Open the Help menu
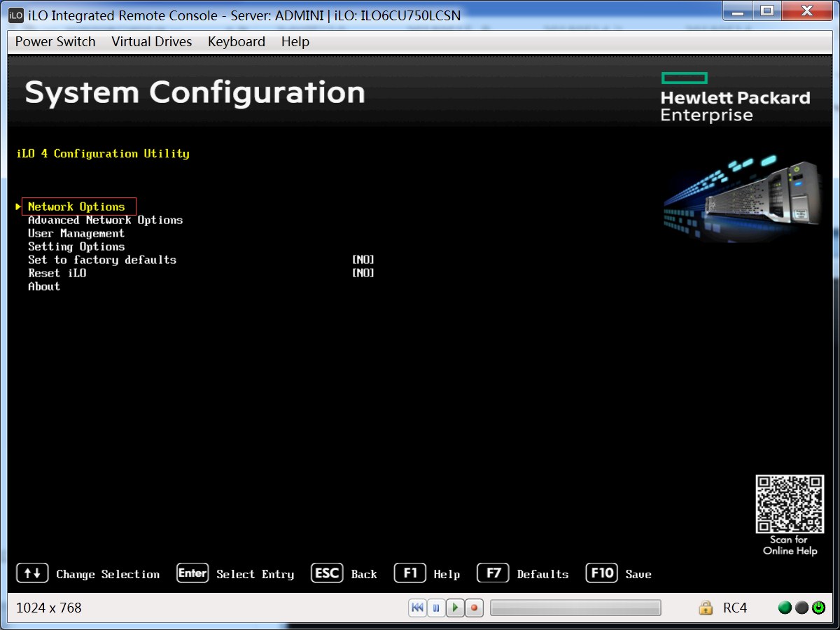Viewport: 840px width, 630px height. click(295, 42)
